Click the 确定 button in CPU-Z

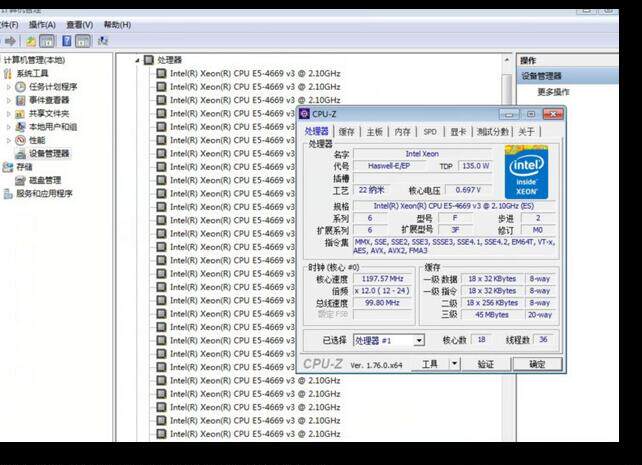click(x=537, y=364)
